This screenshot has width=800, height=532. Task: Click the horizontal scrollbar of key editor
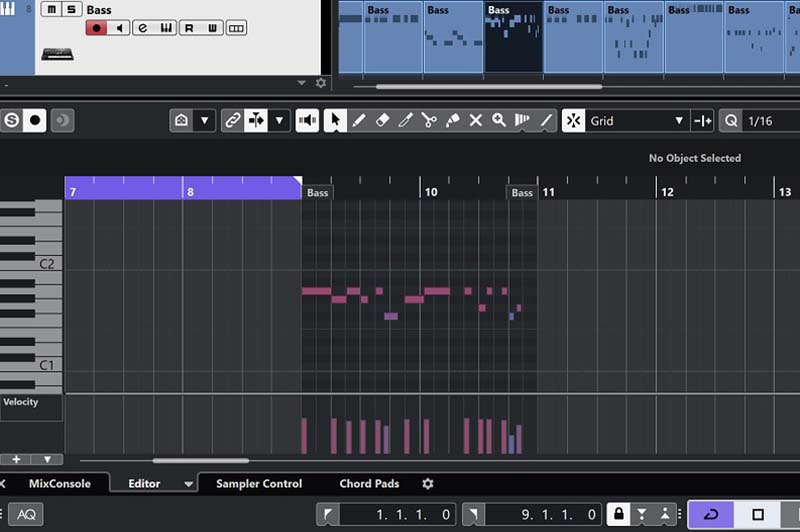[200, 461]
